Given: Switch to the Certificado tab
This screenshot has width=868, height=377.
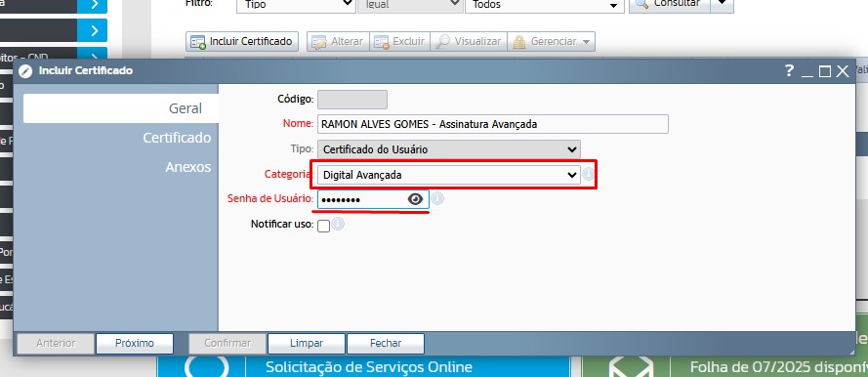Looking at the screenshot, I should pos(177,138).
